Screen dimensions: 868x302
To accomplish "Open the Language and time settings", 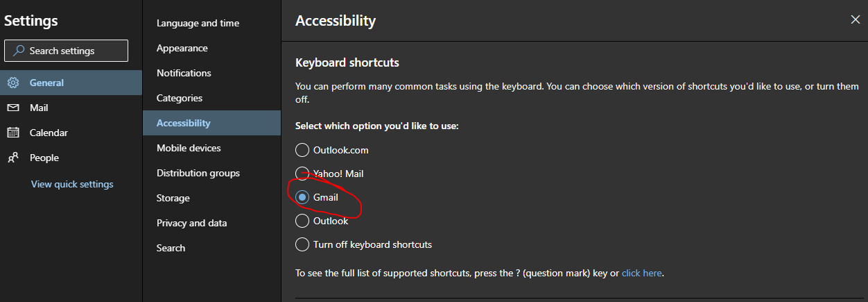I will click(x=198, y=23).
